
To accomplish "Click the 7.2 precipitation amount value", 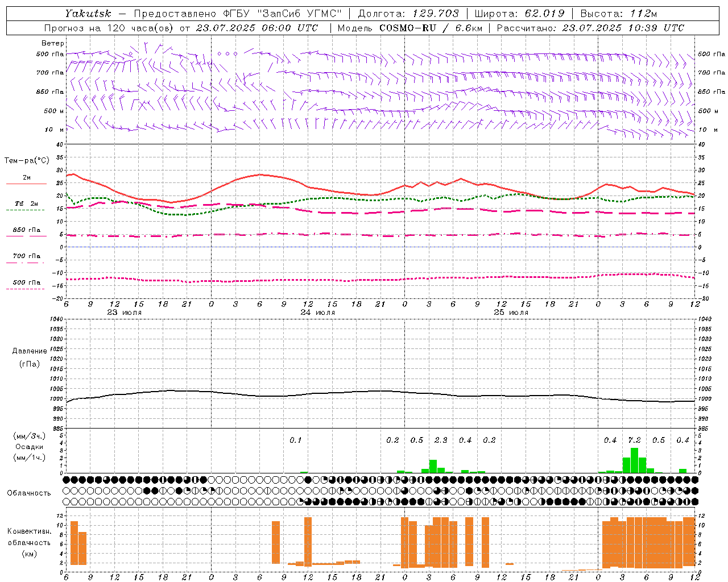I will click(634, 440).
